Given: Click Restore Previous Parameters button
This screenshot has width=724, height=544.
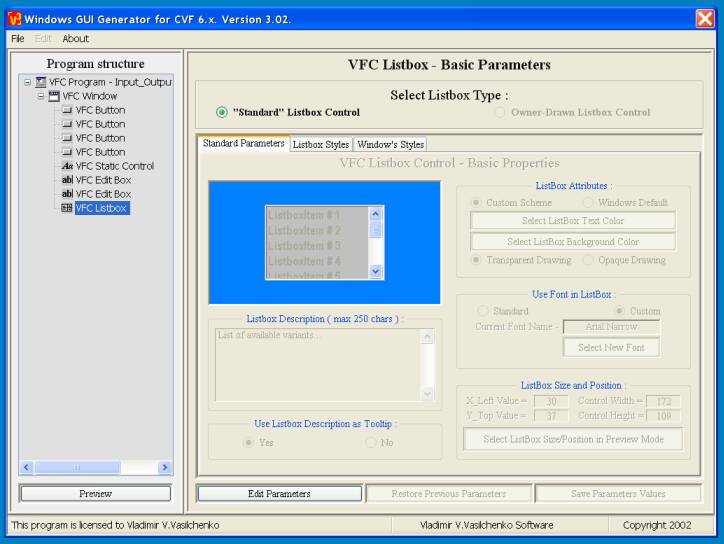Looking at the screenshot, I should (449, 494).
